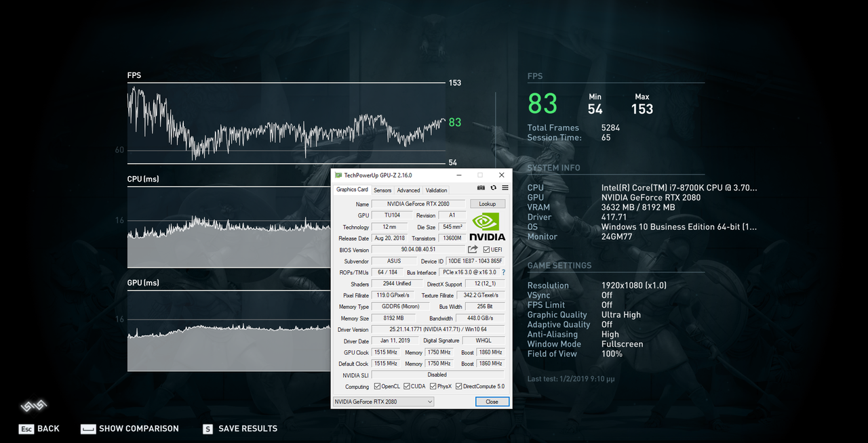This screenshot has width=868, height=443.
Task: Click the Esc key icon for Back
Action: click(26, 429)
